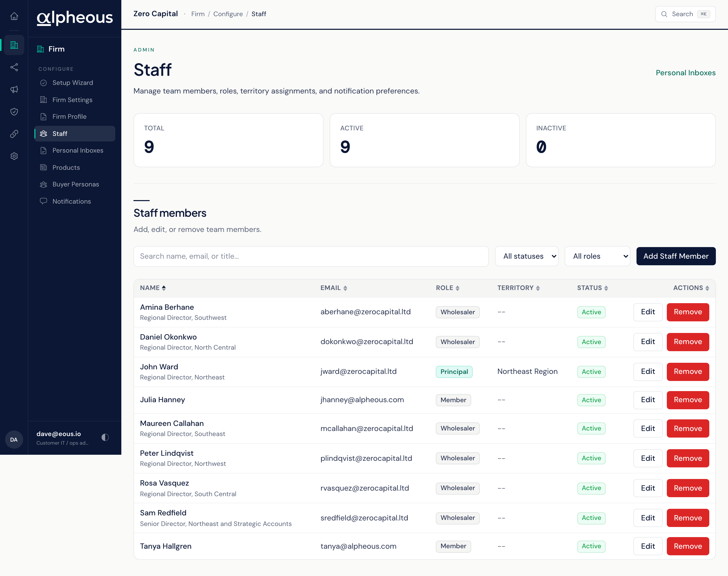The height and width of the screenshot is (576, 728).
Task: Remove Maureen Callahan
Action: [688, 429]
